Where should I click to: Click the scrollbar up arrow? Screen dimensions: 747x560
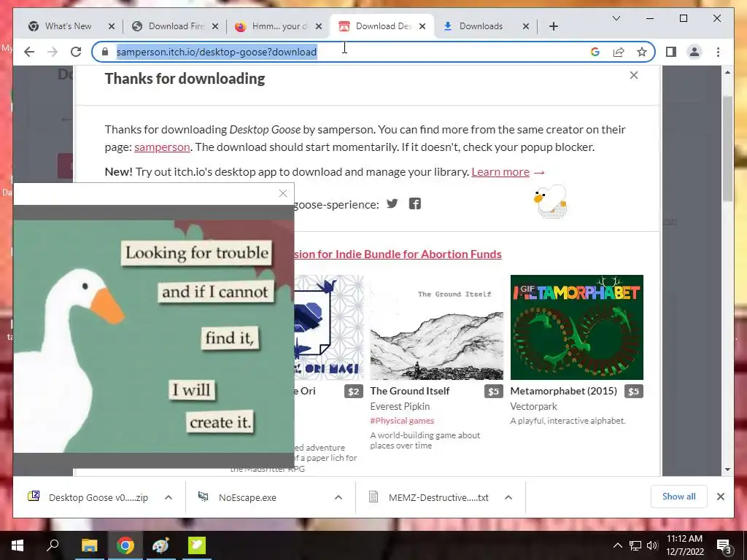point(727,72)
